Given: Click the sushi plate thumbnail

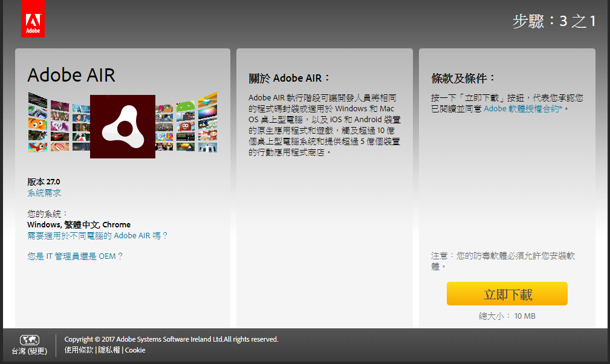Looking at the screenshot, I should [x=59, y=146].
